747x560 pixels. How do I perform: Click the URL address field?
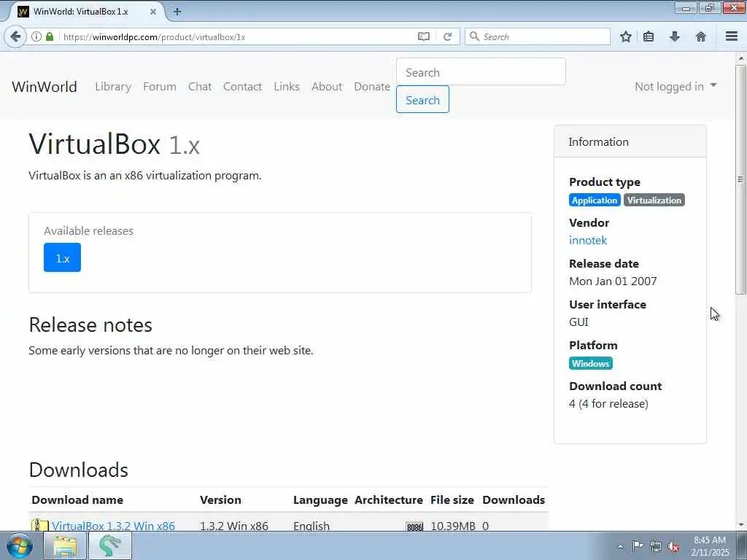point(239,36)
